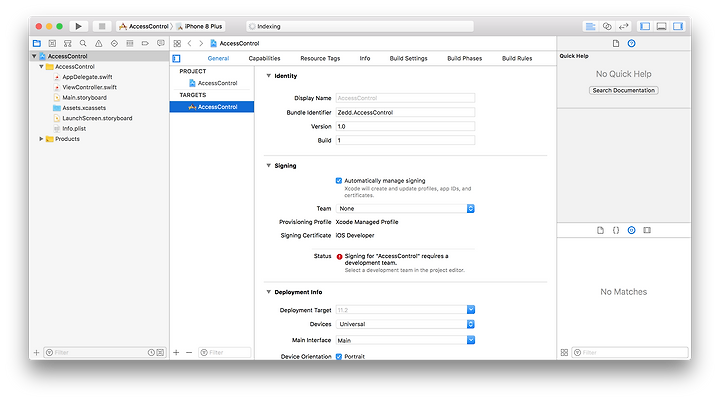Show the version editor
The width and height of the screenshot is (720, 401).
coord(623,26)
